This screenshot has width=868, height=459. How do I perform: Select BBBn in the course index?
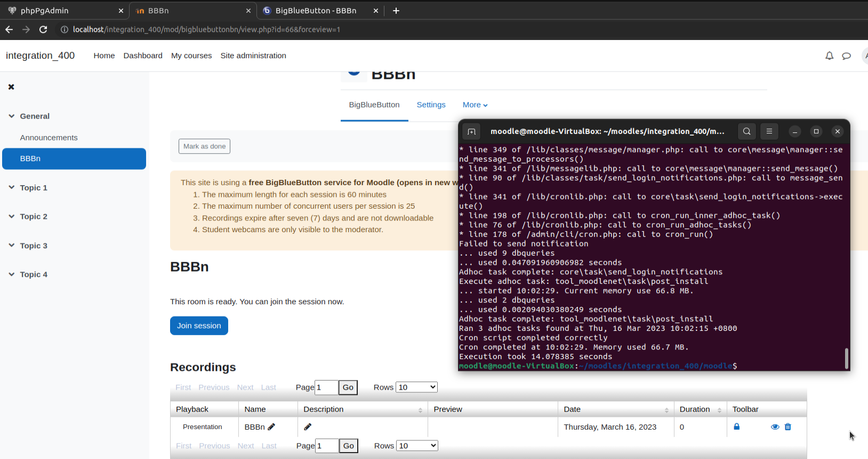pos(74,159)
